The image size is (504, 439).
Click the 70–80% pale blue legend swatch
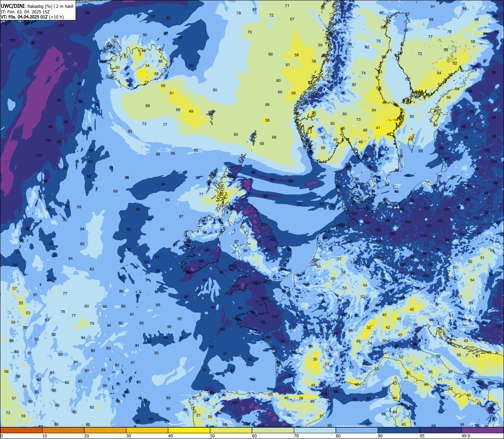point(315,430)
